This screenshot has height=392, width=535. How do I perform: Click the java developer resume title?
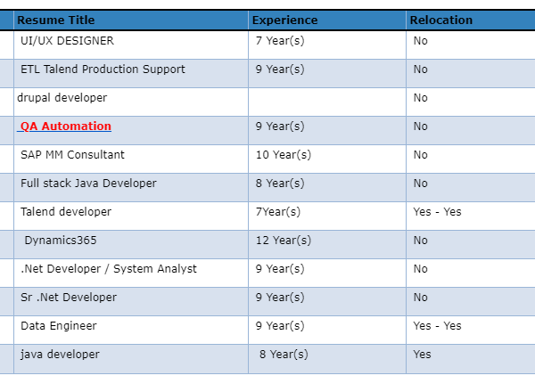click(60, 355)
